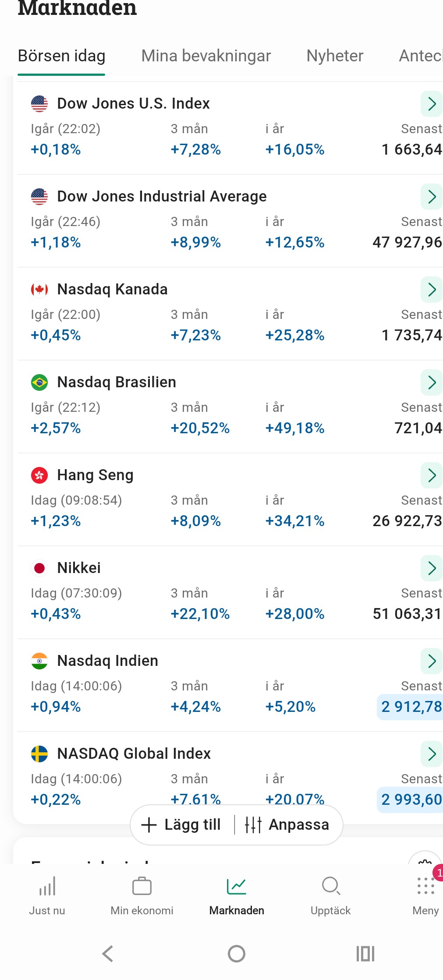The height and width of the screenshot is (980, 443).
Task: Tap the Lägg till button
Action: pyautogui.click(x=181, y=824)
